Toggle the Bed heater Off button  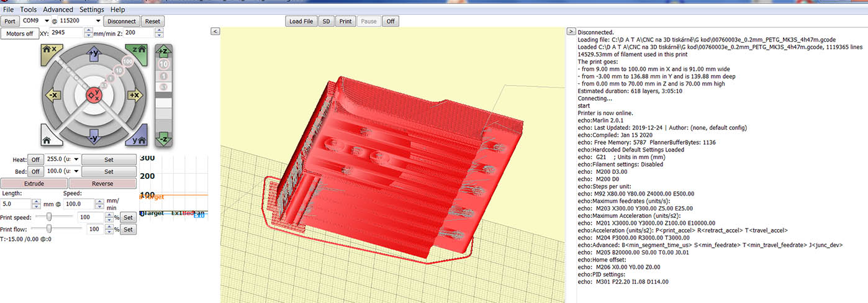point(35,171)
